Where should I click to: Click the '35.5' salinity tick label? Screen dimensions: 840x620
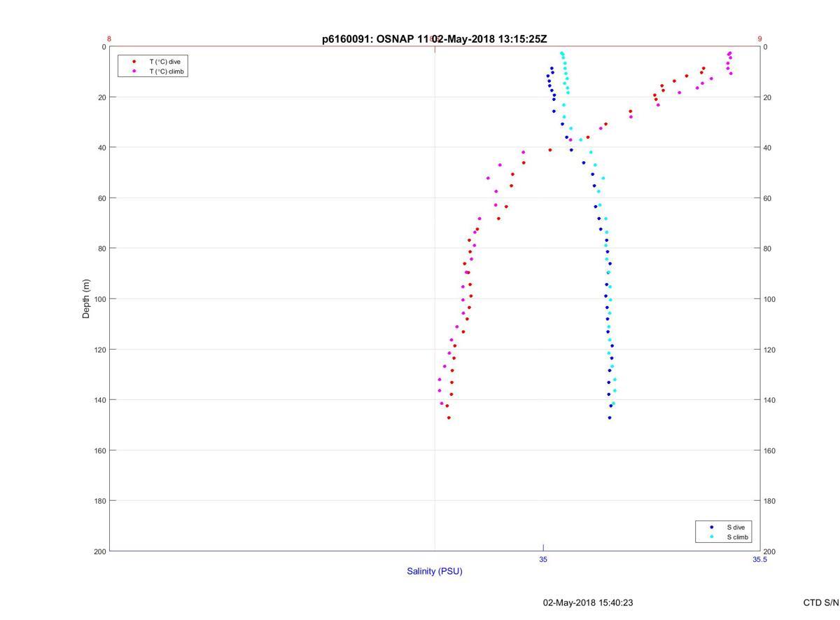point(759,560)
